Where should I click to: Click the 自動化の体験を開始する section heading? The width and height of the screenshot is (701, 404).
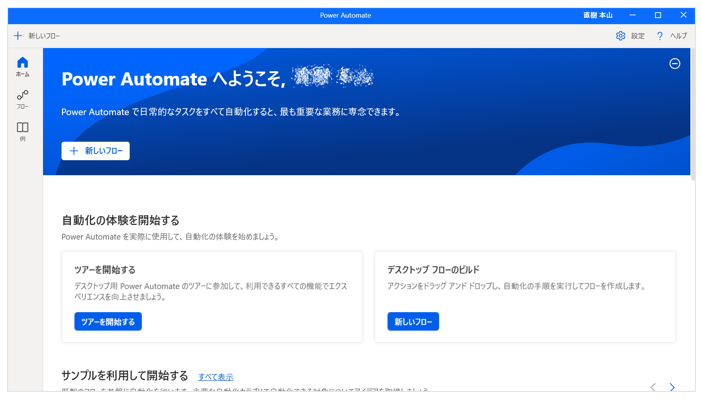point(120,220)
